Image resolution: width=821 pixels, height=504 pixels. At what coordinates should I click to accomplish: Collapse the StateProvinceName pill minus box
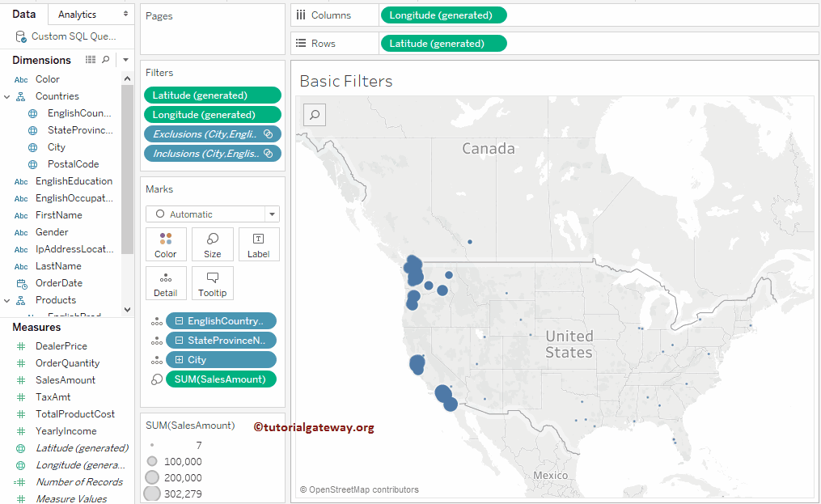(x=180, y=341)
